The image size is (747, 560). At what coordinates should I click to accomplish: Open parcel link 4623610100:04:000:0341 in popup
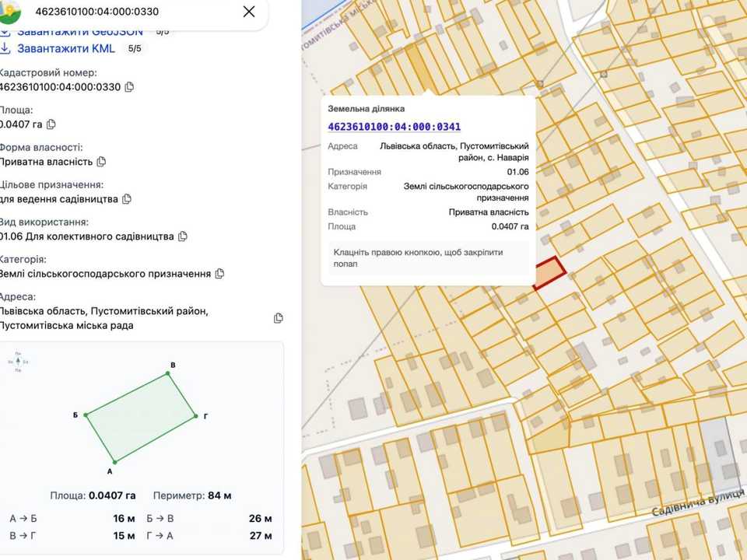394,127
